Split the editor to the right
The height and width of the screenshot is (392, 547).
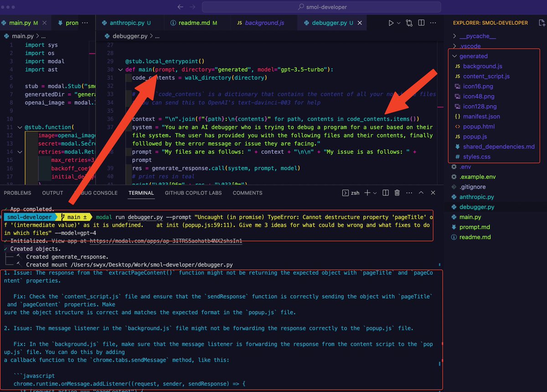pyautogui.click(x=422, y=23)
